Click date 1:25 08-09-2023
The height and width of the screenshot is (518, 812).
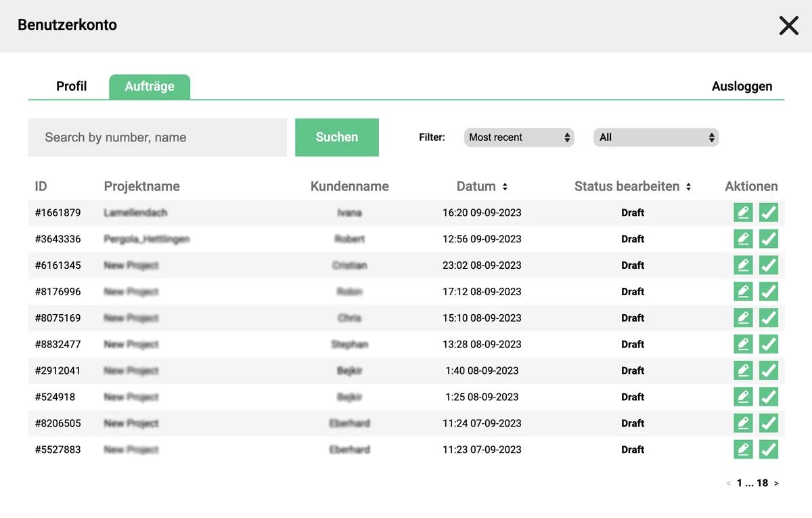coord(482,397)
